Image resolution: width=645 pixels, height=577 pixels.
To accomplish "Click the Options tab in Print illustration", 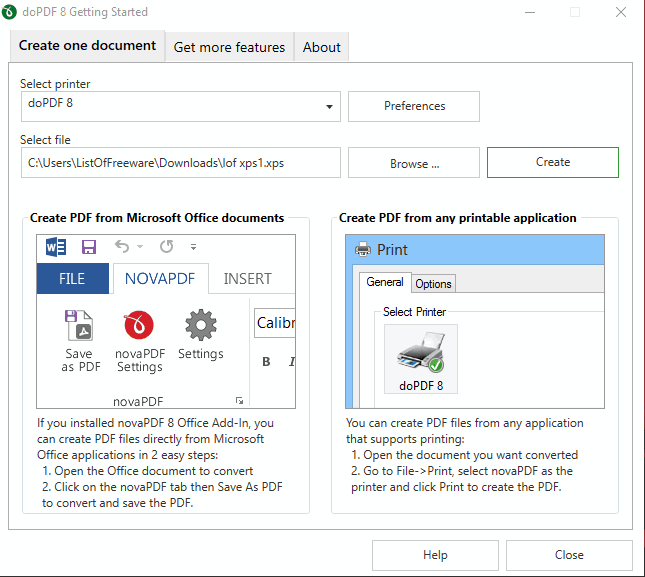I will (433, 284).
